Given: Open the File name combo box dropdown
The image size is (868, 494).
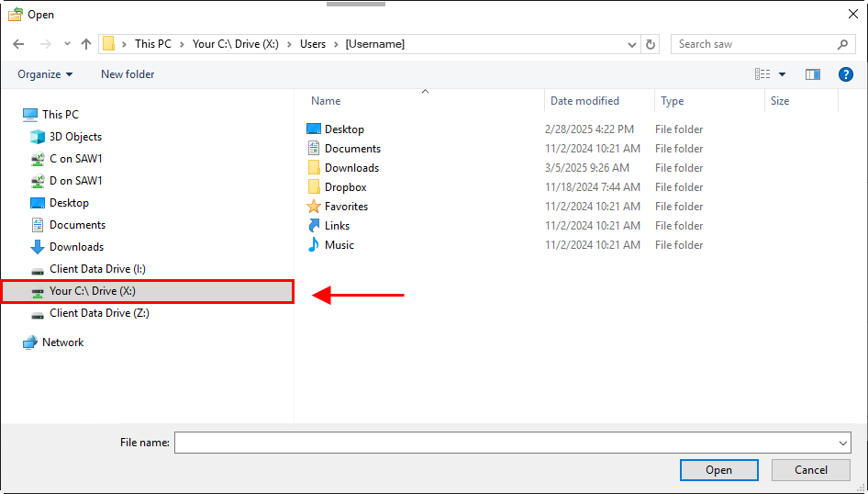Looking at the screenshot, I should [x=842, y=443].
